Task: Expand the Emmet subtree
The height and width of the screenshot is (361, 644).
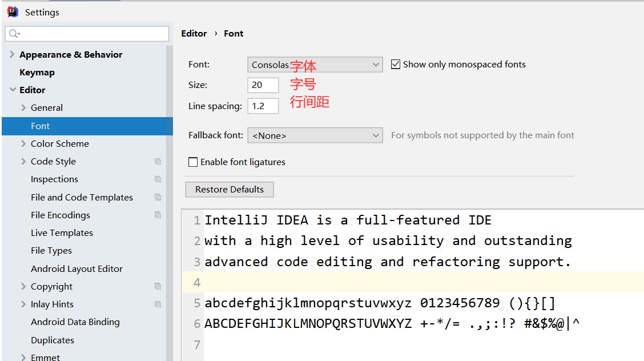Action: (x=23, y=358)
